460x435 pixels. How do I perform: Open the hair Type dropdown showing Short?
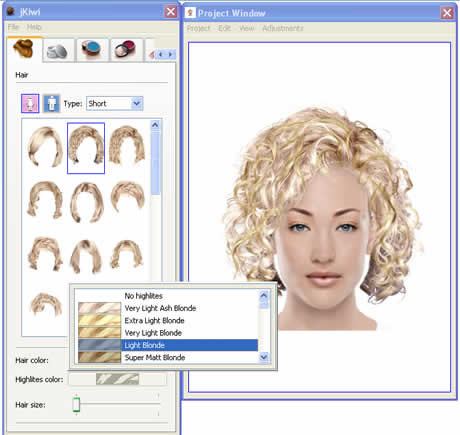pyautogui.click(x=115, y=104)
